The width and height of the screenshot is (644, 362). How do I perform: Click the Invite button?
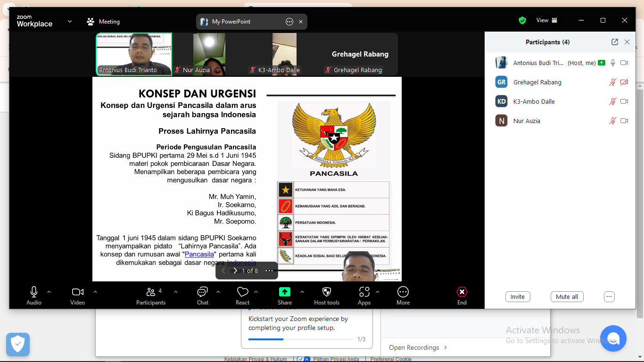click(518, 297)
